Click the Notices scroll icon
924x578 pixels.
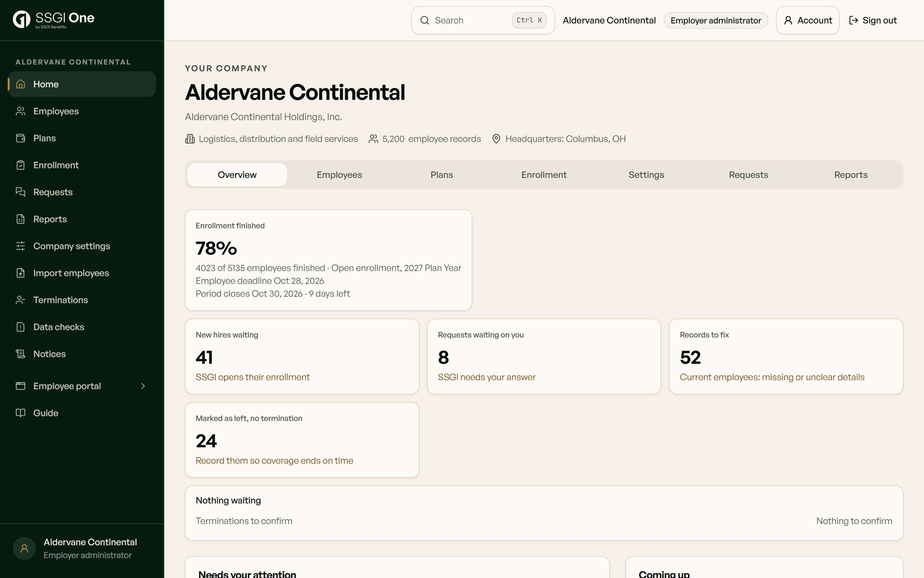point(21,354)
